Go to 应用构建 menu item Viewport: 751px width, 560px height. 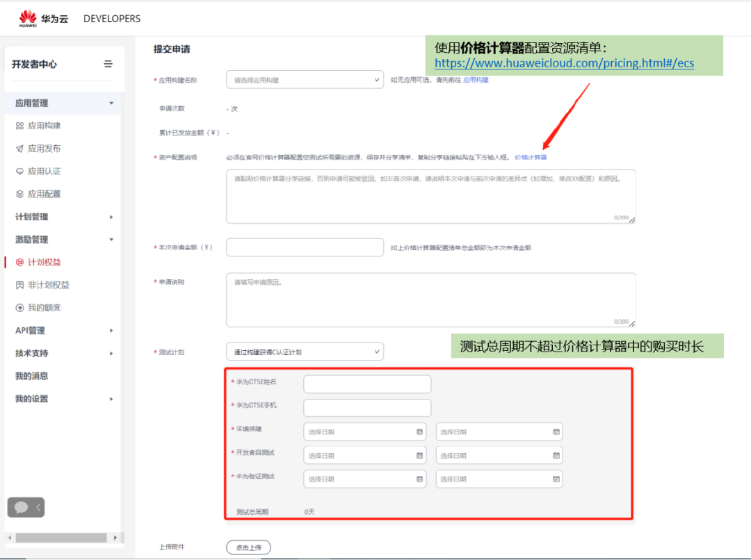point(44,126)
